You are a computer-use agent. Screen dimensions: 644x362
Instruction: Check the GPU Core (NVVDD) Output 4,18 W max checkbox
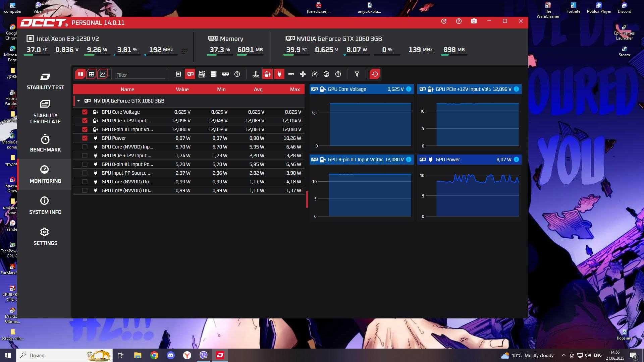[85, 182]
